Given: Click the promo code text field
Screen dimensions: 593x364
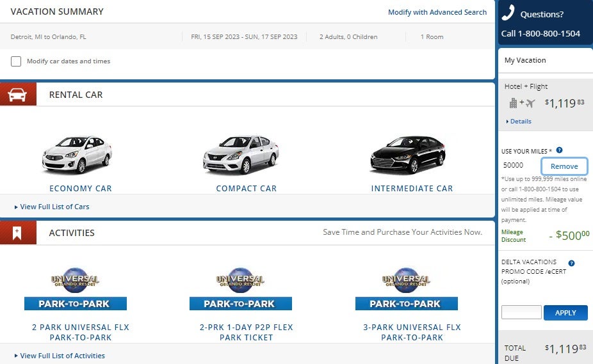Looking at the screenshot, I should click(x=521, y=313).
